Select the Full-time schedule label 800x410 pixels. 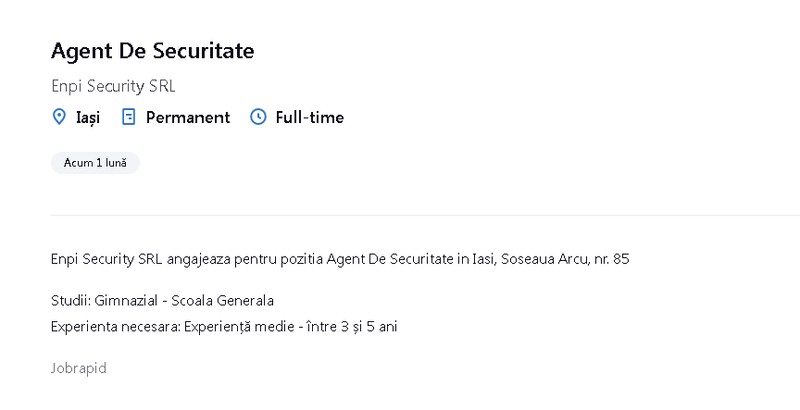coord(310,117)
